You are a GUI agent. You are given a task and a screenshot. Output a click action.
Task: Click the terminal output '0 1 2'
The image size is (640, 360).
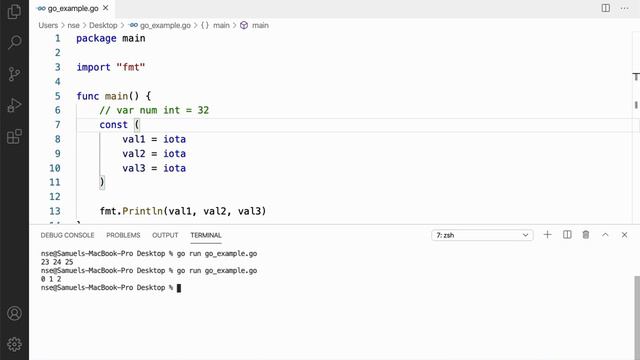(x=51, y=279)
